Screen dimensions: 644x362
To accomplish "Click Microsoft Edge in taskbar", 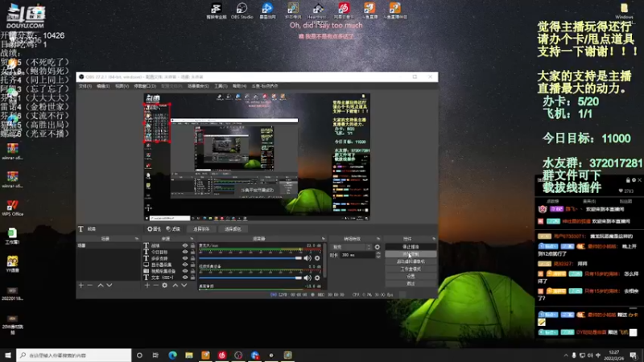I will tap(172, 355).
